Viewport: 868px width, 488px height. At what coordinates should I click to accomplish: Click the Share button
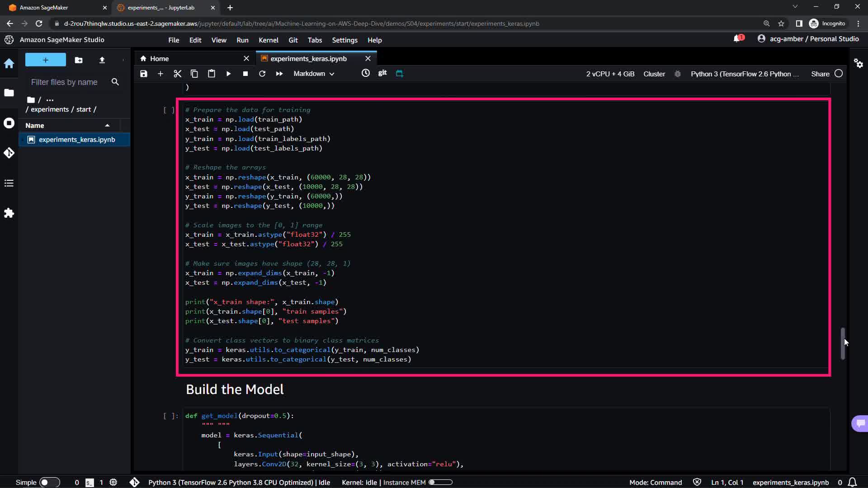point(820,74)
